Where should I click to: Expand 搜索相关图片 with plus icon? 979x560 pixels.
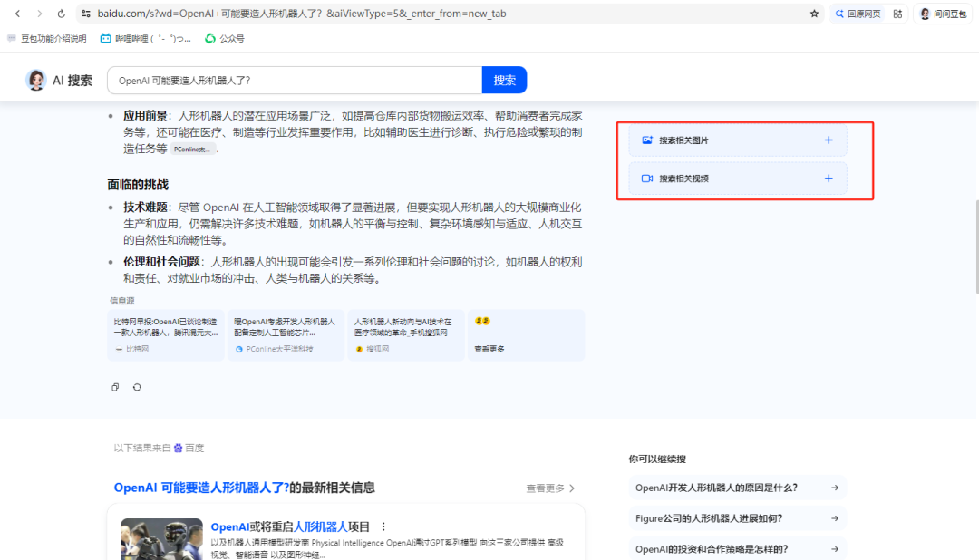point(829,140)
